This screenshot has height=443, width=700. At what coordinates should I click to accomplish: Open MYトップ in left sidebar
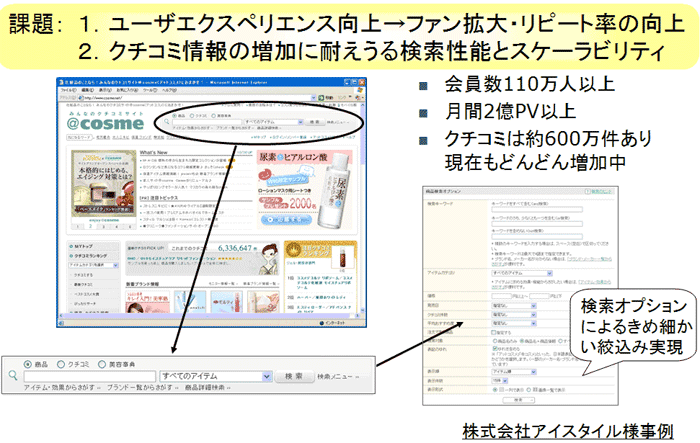click(81, 246)
